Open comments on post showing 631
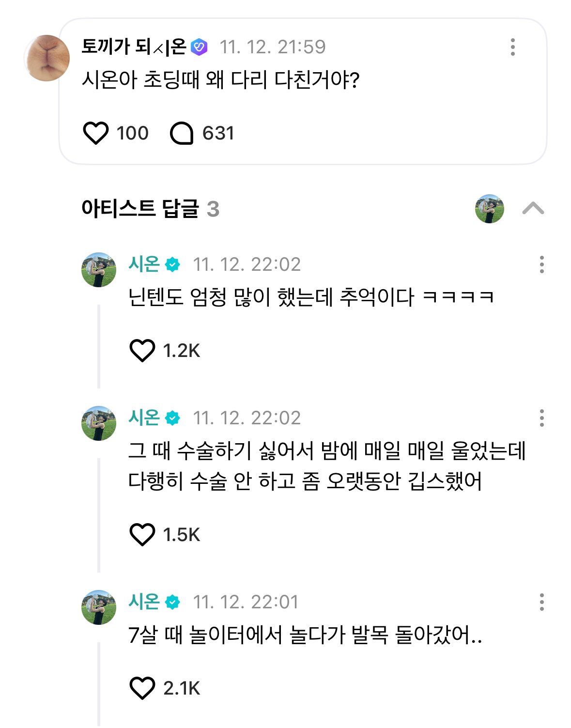The image size is (571, 728). [x=182, y=133]
